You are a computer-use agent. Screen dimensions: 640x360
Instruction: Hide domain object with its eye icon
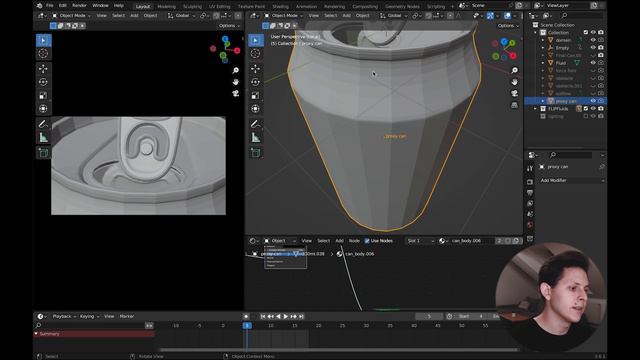pos(593,40)
